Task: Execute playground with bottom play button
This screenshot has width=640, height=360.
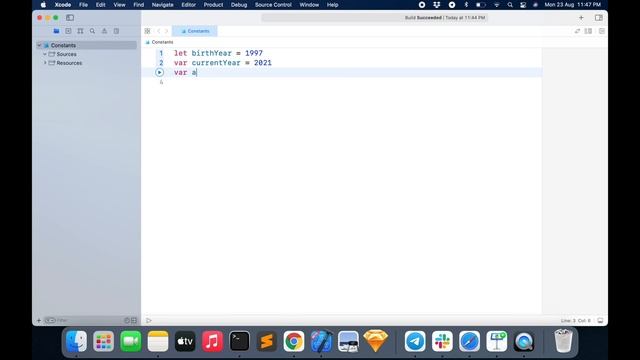Action: [x=149, y=320]
